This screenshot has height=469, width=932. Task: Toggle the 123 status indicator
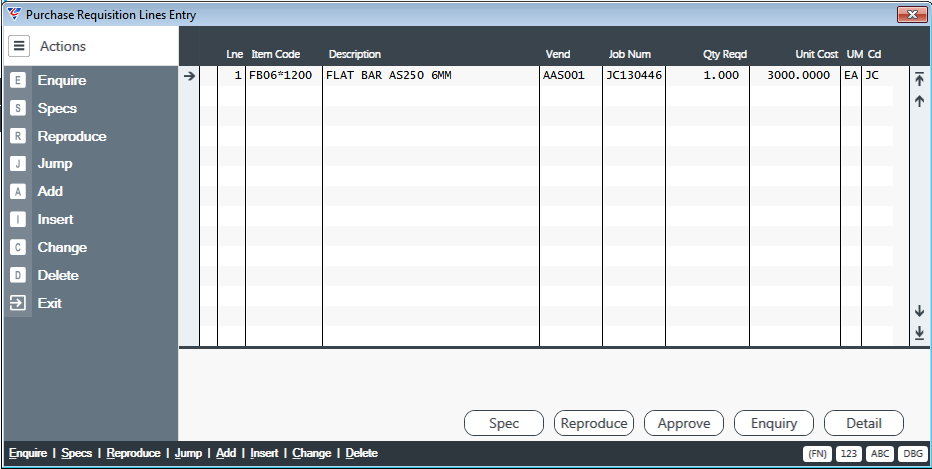point(848,454)
